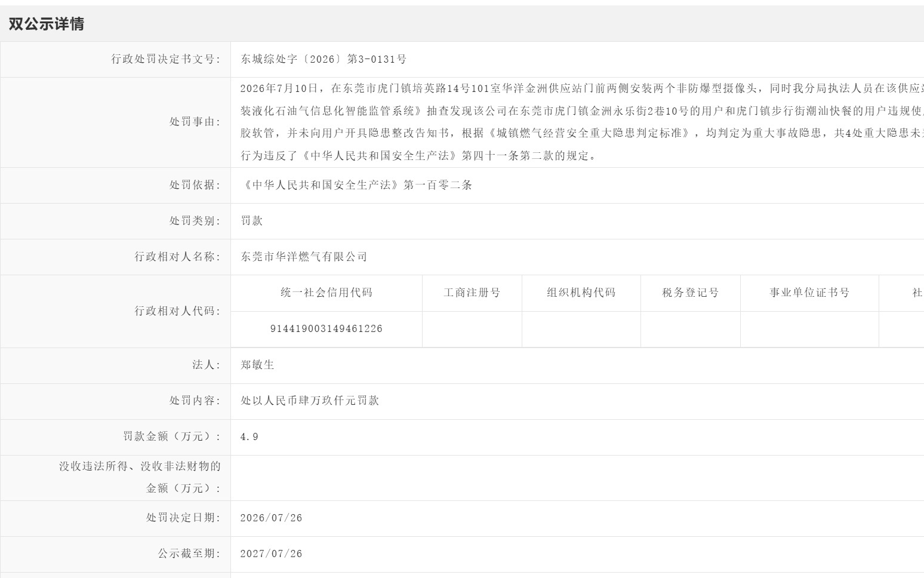
Task: Click the 处罚内容 label
Action: (x=195, y=401)
